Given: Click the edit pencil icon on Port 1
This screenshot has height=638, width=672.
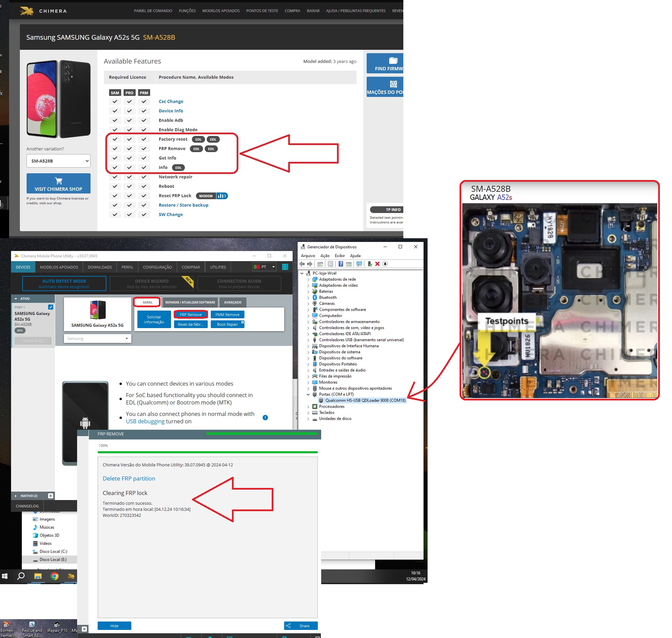Looking at the screenshot, I should pos(51,307).
